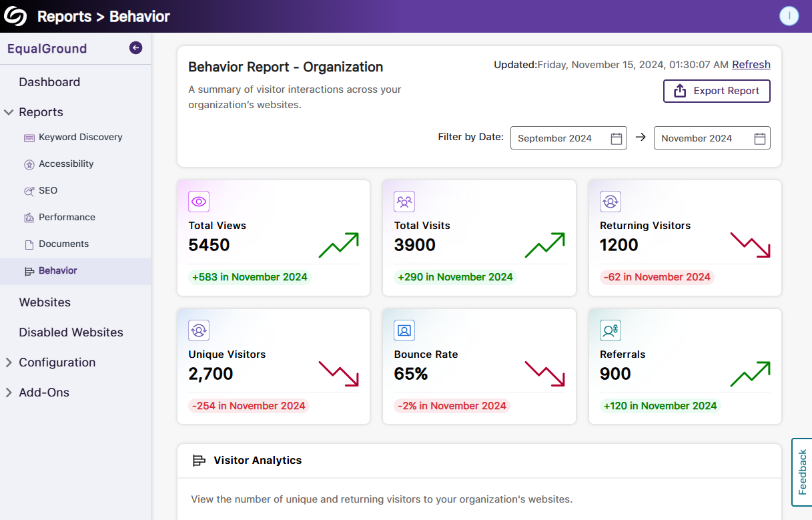
Task: Expand the Add-Ons menu
Action: (9, 393)
